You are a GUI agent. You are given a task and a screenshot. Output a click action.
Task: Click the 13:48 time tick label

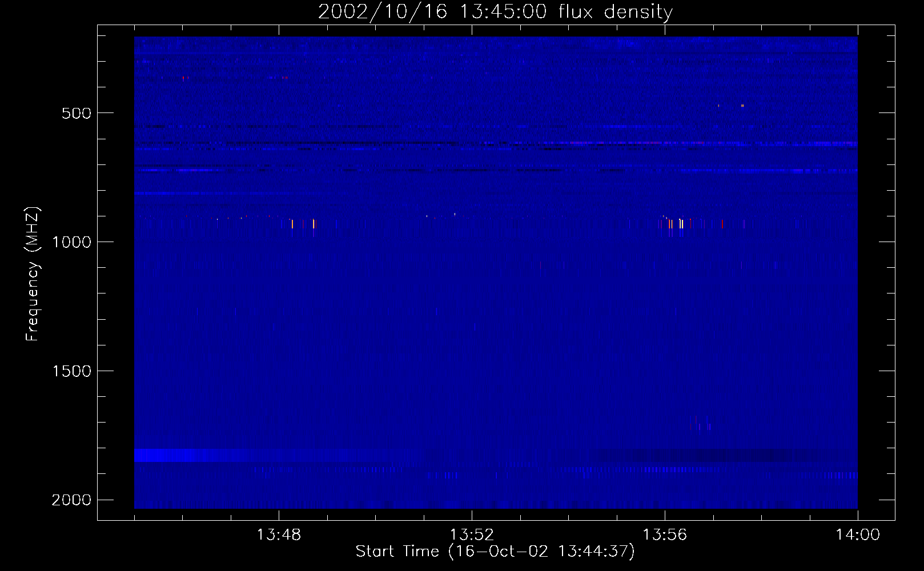(x=279, y=535)
